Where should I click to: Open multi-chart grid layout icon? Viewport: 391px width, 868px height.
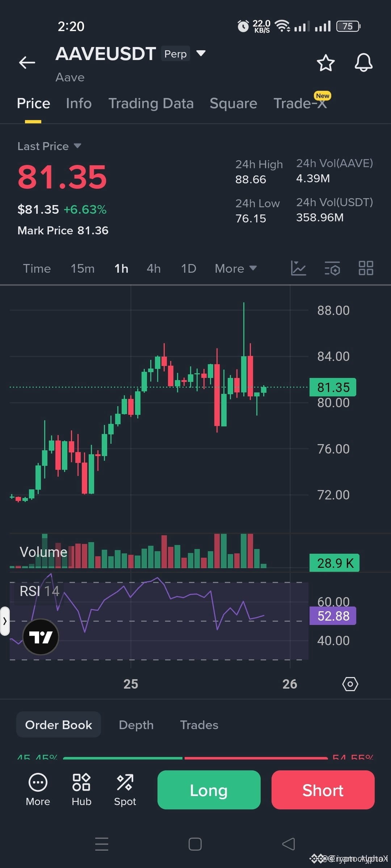(366, 268)
